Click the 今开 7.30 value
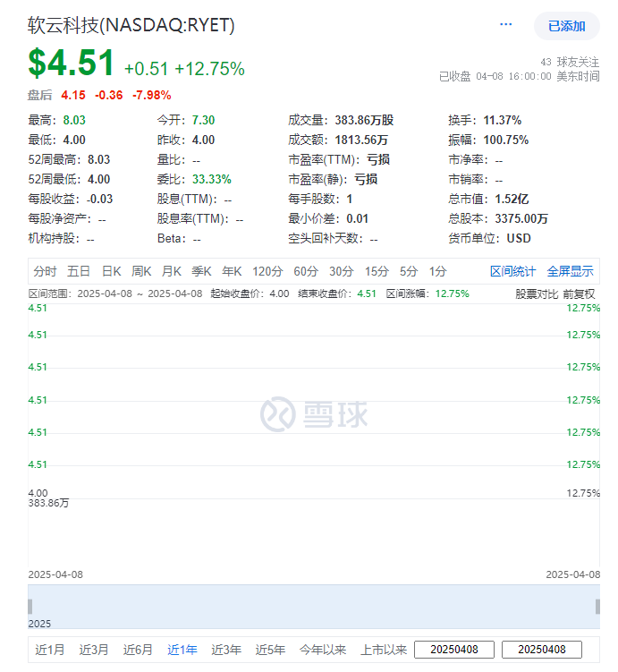This screenshot has width=618, height=672. (203, 121)
